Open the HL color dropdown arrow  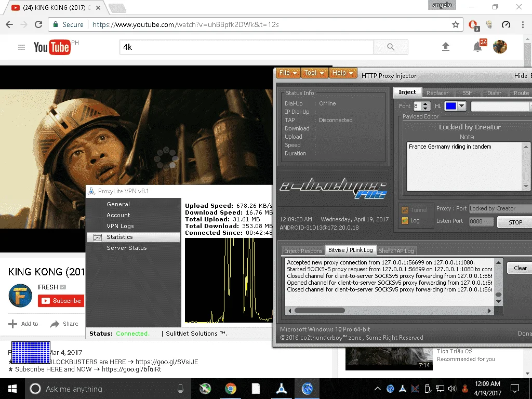pos(461,106)
